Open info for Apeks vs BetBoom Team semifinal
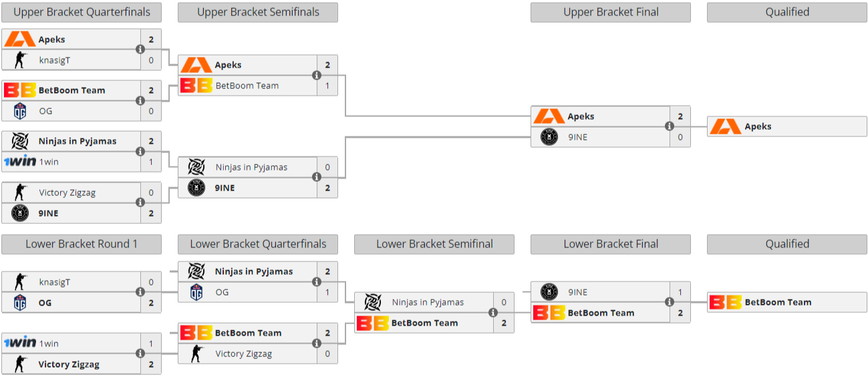This screenshot has width=868, height=377. coord(316,75)
